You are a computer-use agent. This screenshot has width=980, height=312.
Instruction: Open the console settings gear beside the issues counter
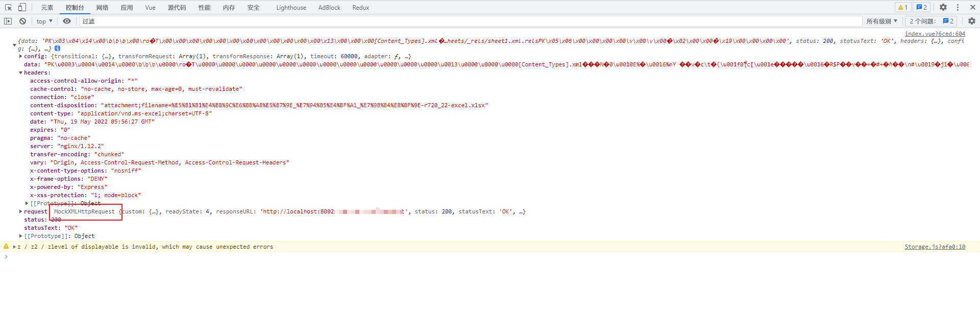pos(972,21)
